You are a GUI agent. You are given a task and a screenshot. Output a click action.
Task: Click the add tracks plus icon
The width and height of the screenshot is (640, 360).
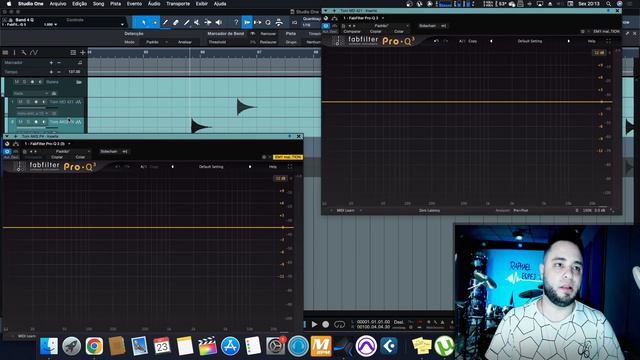pyautogui.click(x=83, y=53)
